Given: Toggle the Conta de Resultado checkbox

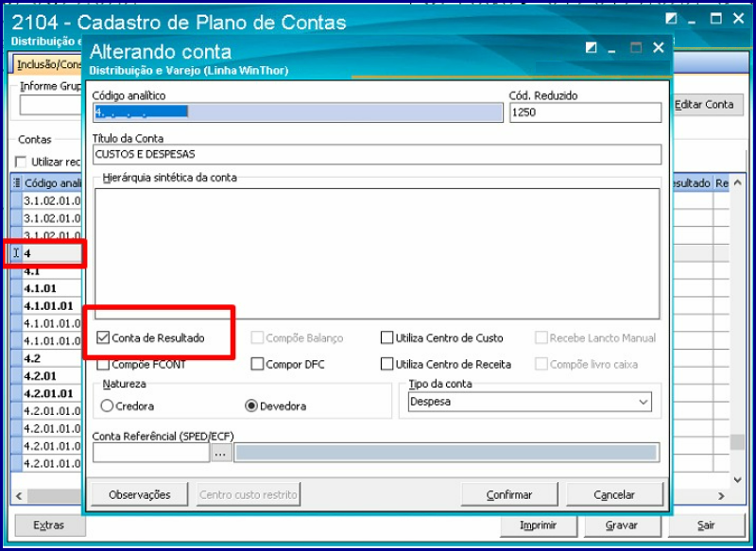Looking at the screenshot, I should tap(103, 337).
